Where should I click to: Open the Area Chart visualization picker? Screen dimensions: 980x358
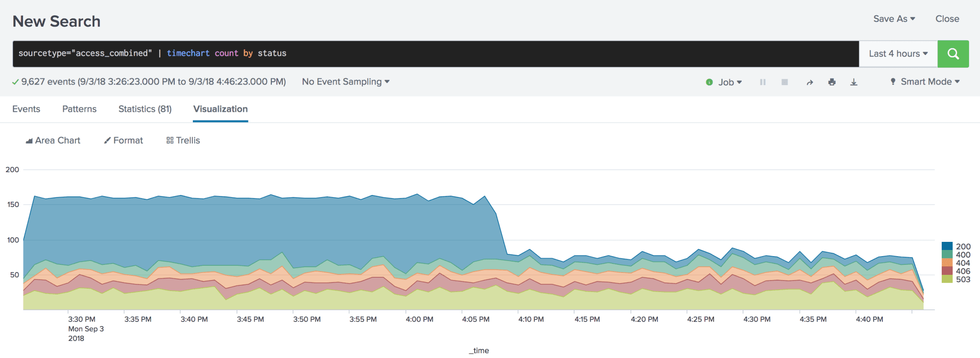click(53, 141)
